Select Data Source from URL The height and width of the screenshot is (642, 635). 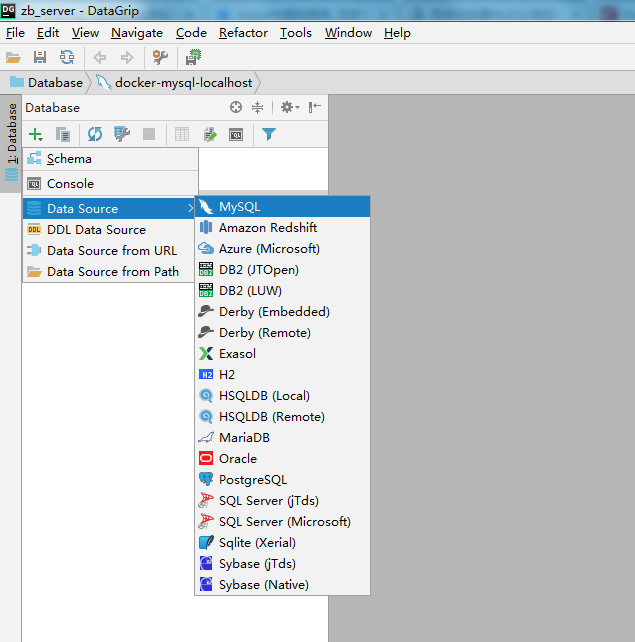(109, 251)
